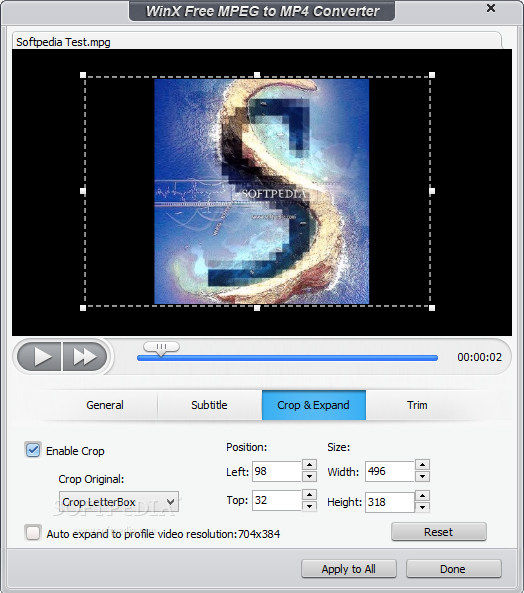Click the Top position input field
This screenshot has height=593, width=524.
pos(277,500)
